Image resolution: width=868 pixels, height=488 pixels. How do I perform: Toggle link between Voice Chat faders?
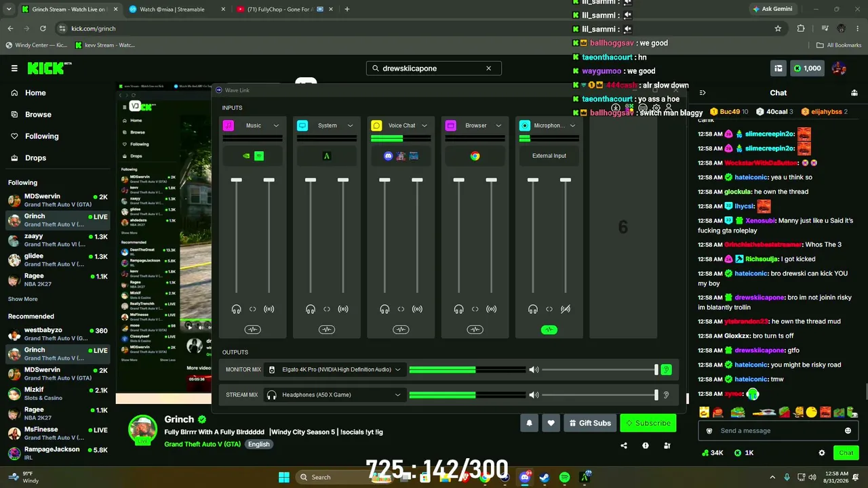[x=401, y=309]
